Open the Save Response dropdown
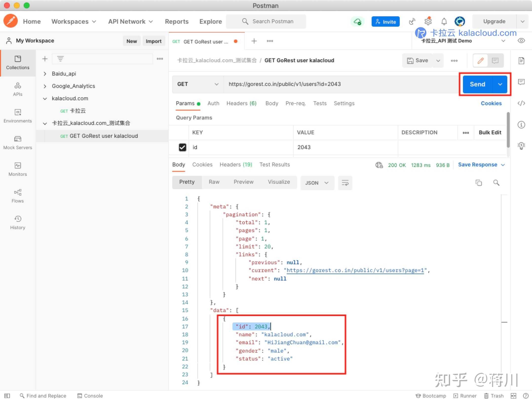Viewport: 532px width, 401px height. pyautogui.click(x=503, y=165)
